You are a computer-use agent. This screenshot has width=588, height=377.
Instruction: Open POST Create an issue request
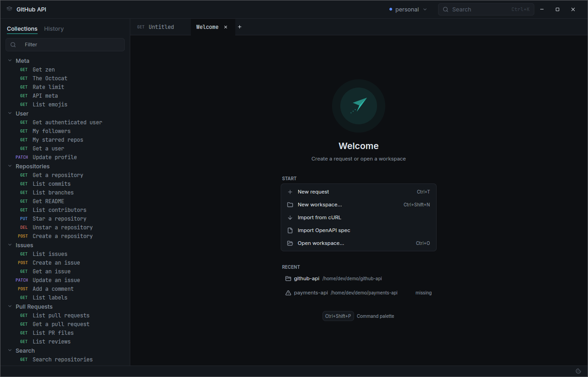coord(65,263)
